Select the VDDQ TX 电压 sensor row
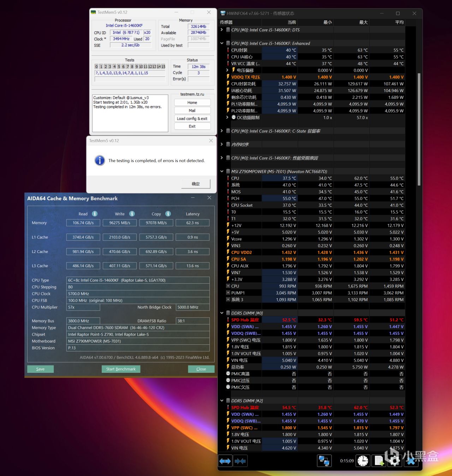 pos(315,77)
